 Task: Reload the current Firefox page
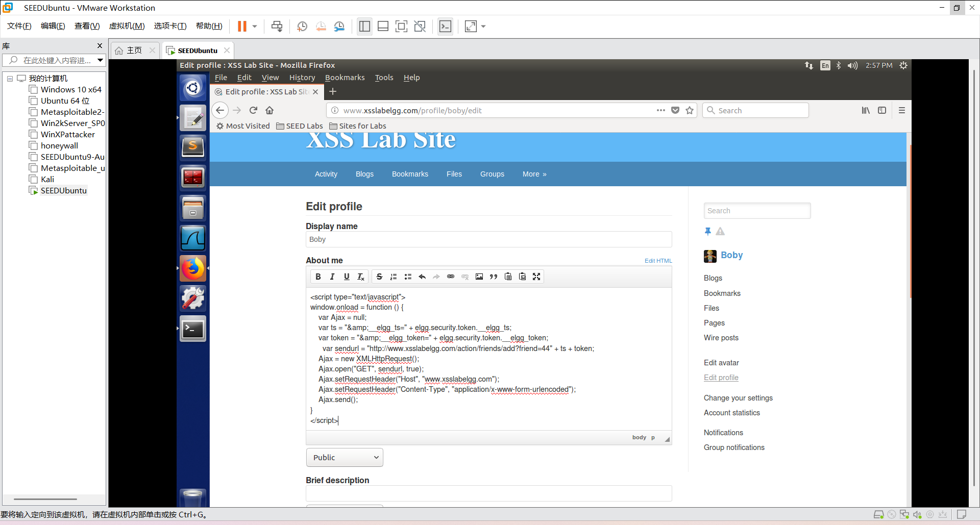click(x=253, y=110)
